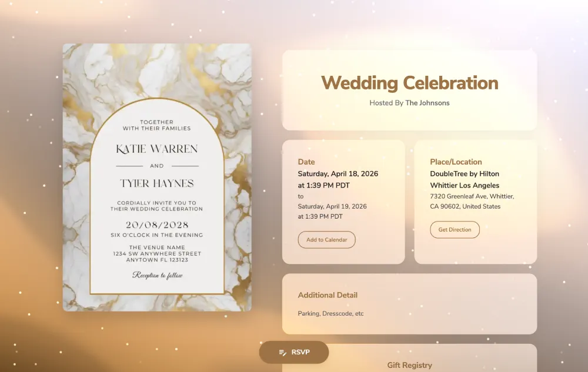
Task: Open directions with the Get Direction button
Action: coord(455,230)
